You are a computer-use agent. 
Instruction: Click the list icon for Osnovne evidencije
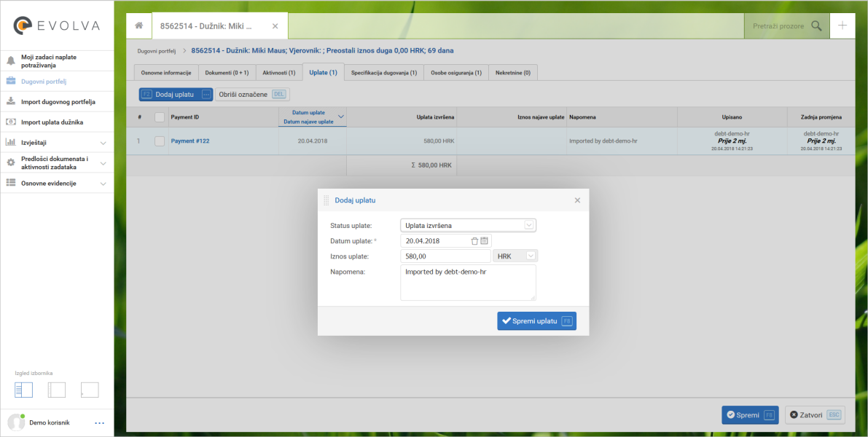click(x=11, y=183)
